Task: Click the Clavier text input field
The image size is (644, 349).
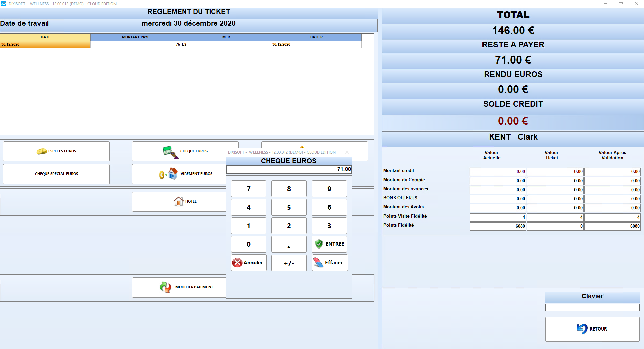Action: click(x=592, y=307)
